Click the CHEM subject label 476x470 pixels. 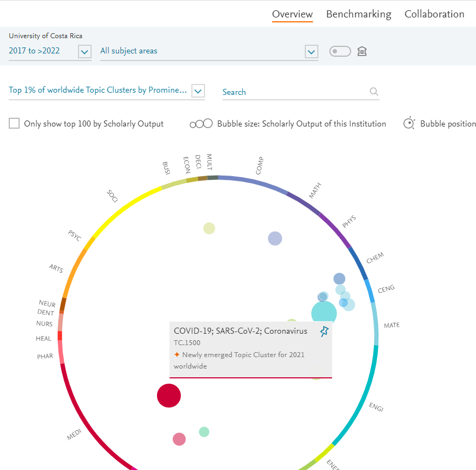point(375,258)
